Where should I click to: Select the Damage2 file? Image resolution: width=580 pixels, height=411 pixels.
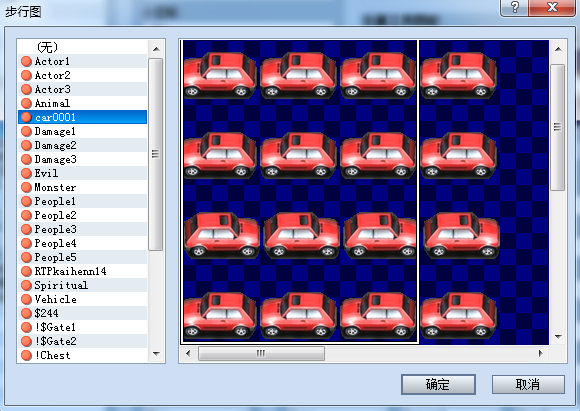[x=82, y=145]
